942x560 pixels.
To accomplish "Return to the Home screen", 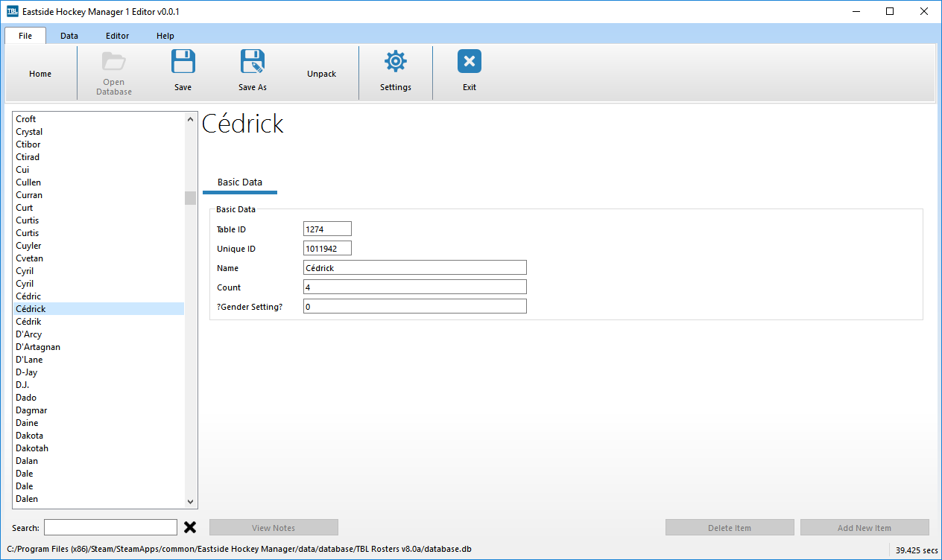I will pos(39,74).
